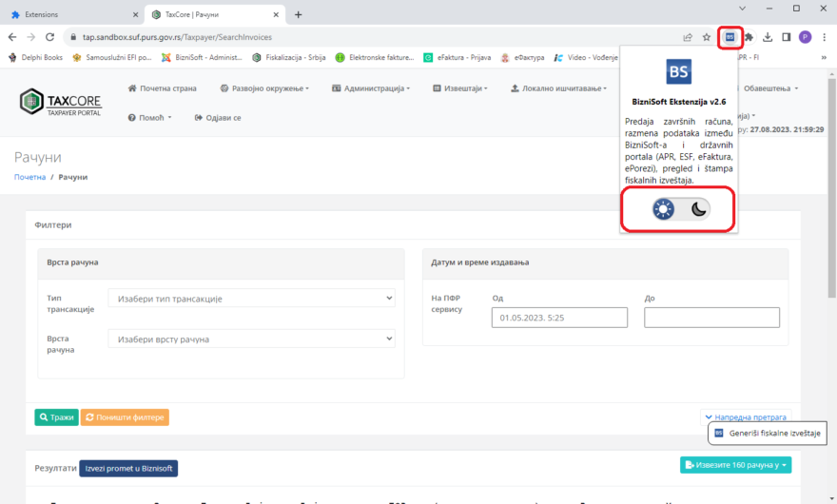The width and height of the screenshot is (837, 504).
Task: Click the Поништи филтере reset button
Action: pos(125,417)
